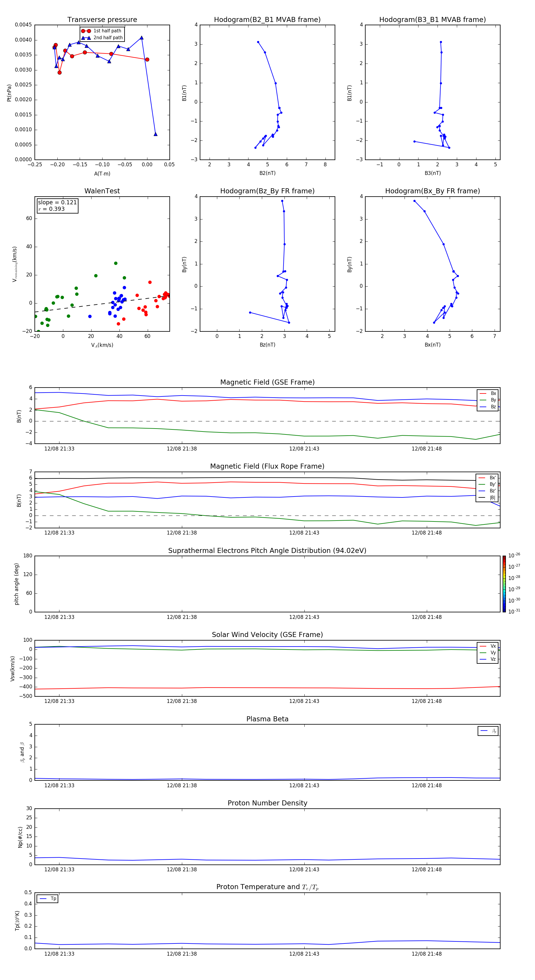Screen dimensions: 535x980
Task: Click 'Hodogram(Bz_By FR frame)' title
Action: (267, 191)
